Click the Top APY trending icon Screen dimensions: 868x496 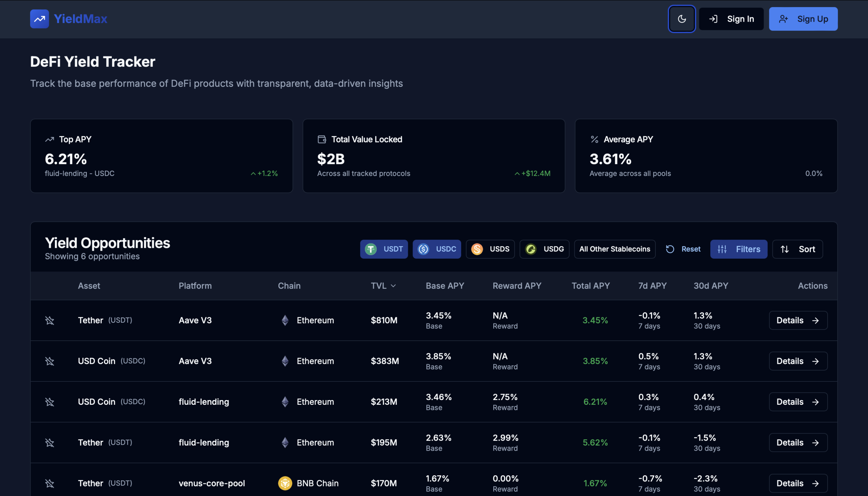pyautogui.click(x=50, y=139)
